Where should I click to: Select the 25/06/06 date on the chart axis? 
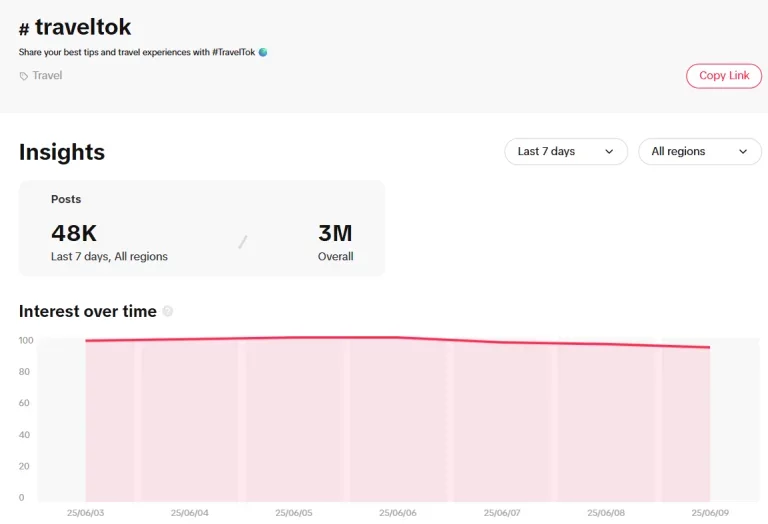pyautogui.click(x=398, y=513)
